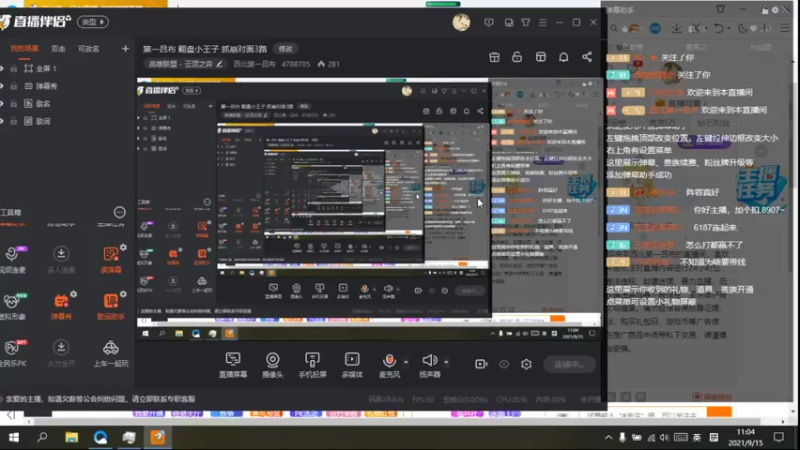Open the 摄像头 camera source
Viewport: 800px width, 450px height.
[272, 365]
